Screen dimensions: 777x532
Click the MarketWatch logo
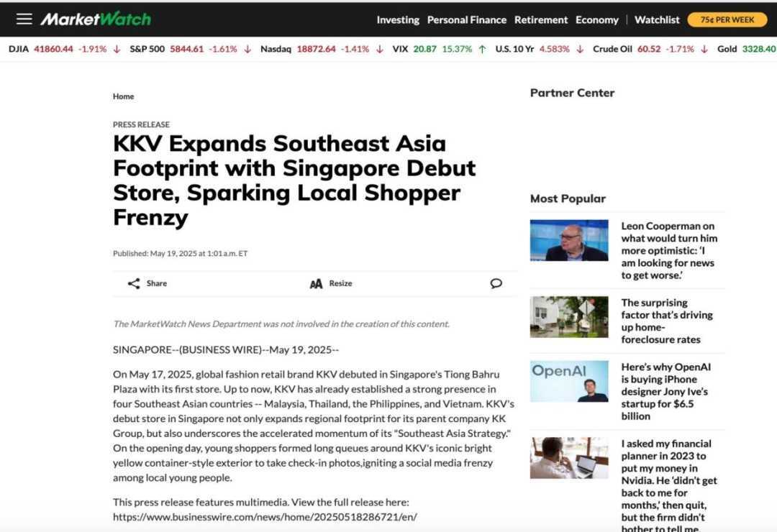click(96, 19)
